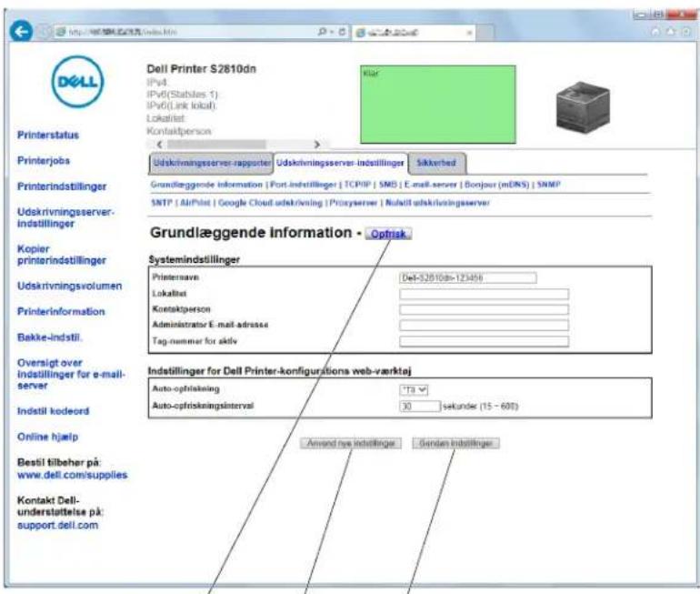Image resolution: width=700 pixels, height=594 pixels.
Task: Close the open browser tab
Action: pyautogui.click(x=469, y=33)
